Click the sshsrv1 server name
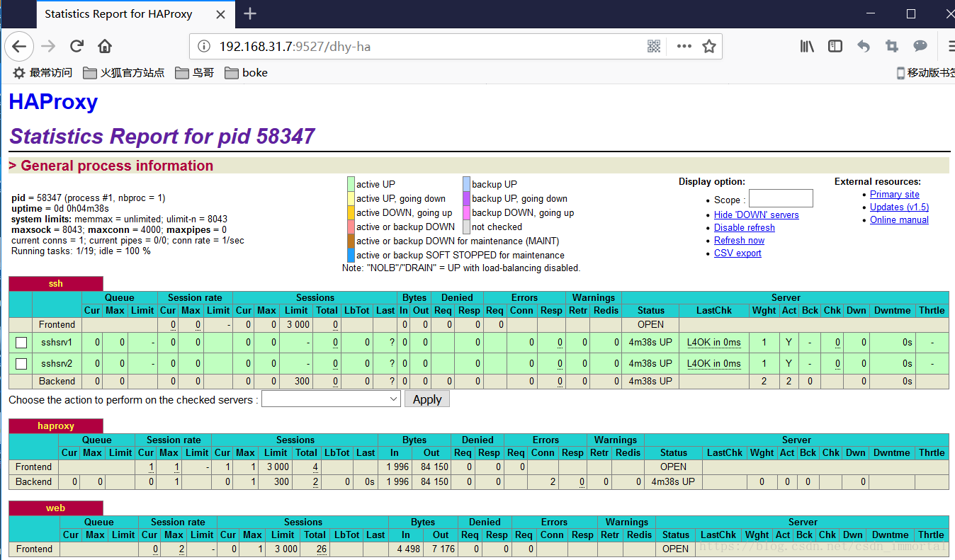 point(57,343)
